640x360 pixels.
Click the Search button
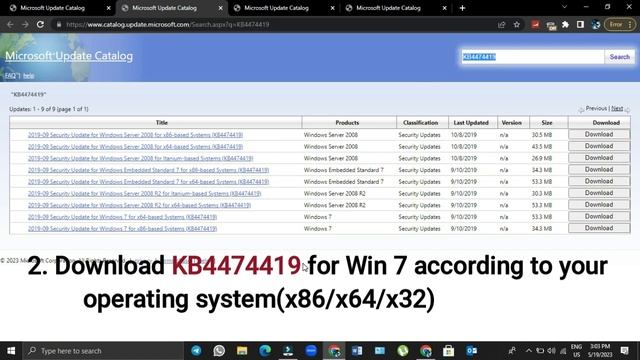tap(620, 57)
